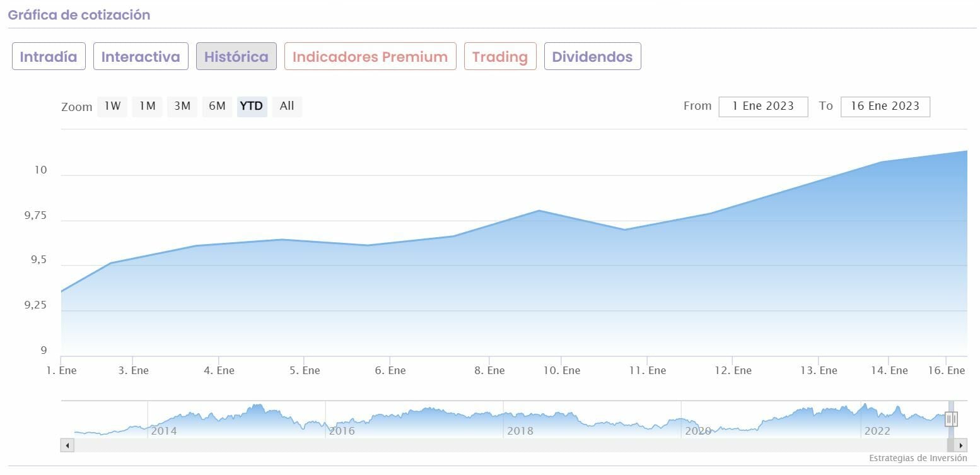This screenshot has height=475, width=980.
Task: Open Estrategias de Inversión credit link
Action: click(918, 458)
